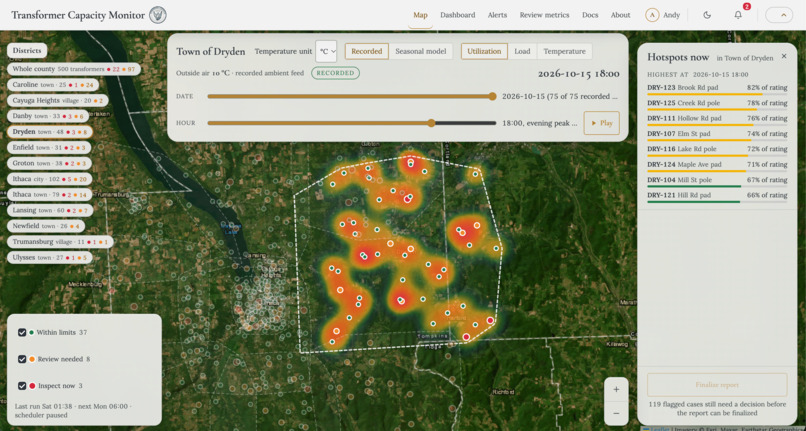Open hotspot DRY-104 Mill St pole
The width and height of the screenshot is (806, 431).
[x=717, y=181]
